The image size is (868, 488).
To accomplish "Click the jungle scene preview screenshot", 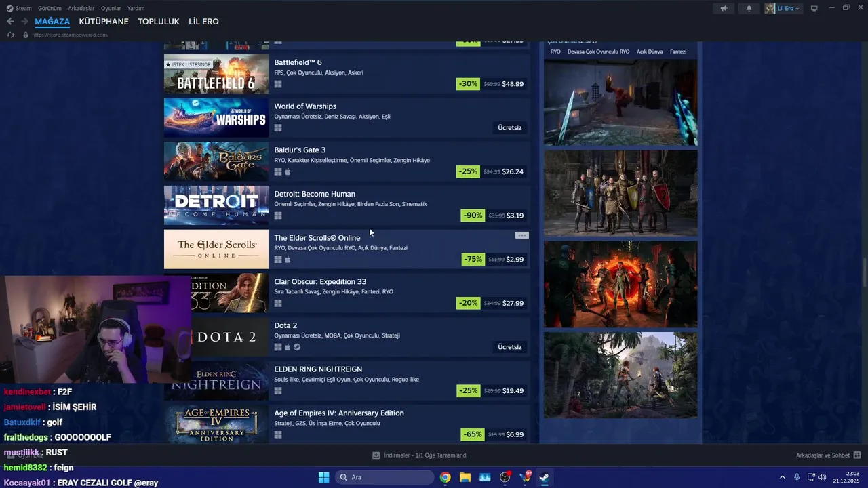I will [x=620, y=375].
